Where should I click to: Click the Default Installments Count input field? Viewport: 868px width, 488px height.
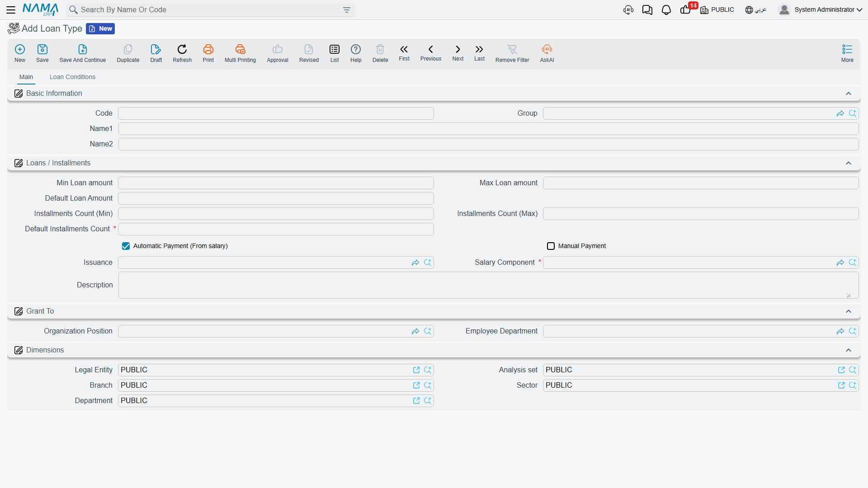coord(276,229)
